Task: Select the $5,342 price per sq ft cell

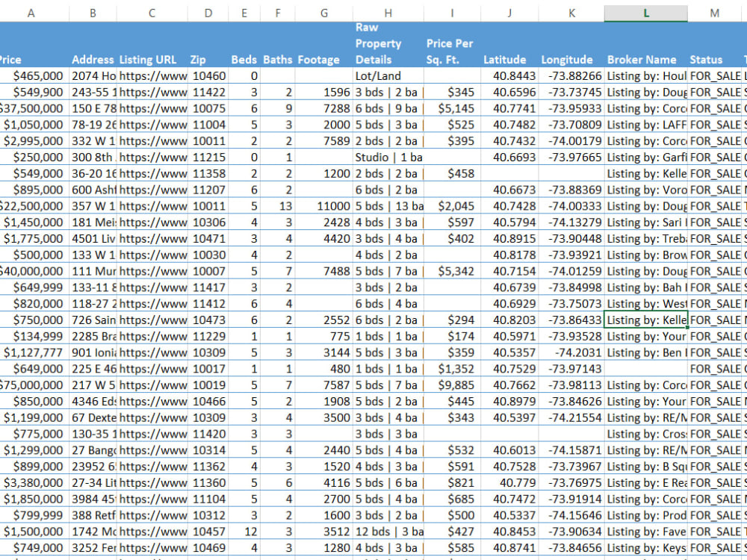Action: (452, 271)
